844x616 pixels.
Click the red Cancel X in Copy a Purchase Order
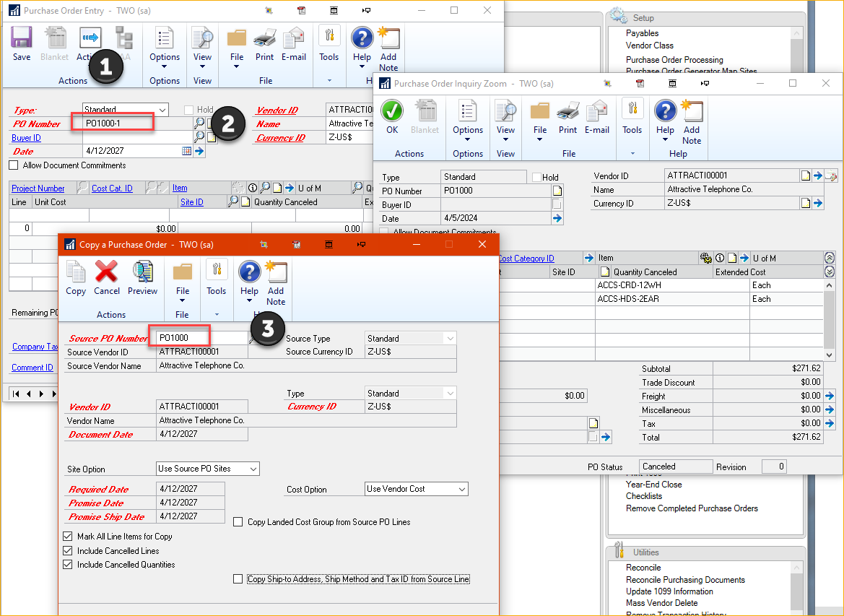(x=107, y=278)
